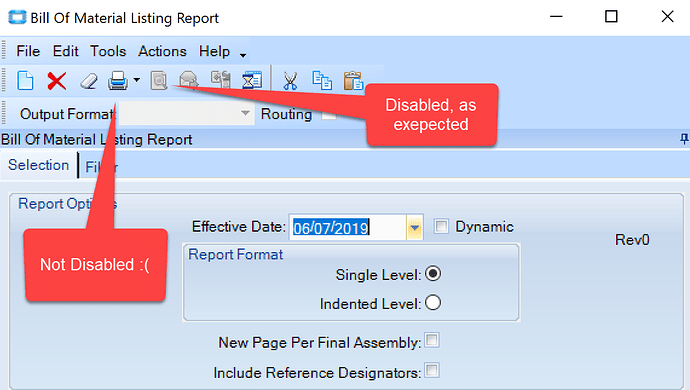Minimize the Bill Of Material window
Image resolution: width=690 pixels, height=390 pixels.
tap(556, 17)
